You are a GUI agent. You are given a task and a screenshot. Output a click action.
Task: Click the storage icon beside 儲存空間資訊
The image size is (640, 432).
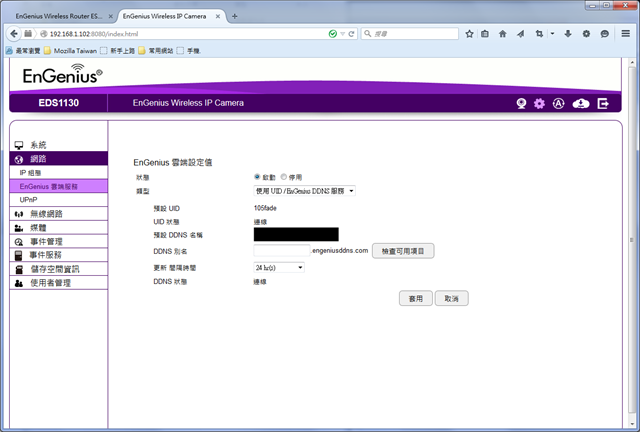[19, 269]
